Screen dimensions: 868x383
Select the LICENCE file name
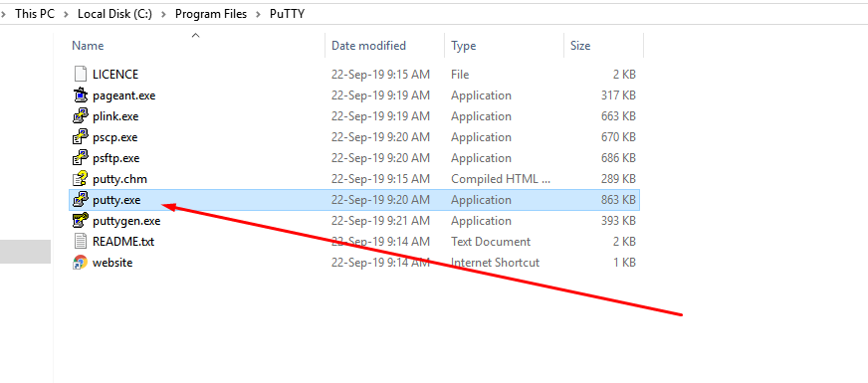(x=115, y=75)
